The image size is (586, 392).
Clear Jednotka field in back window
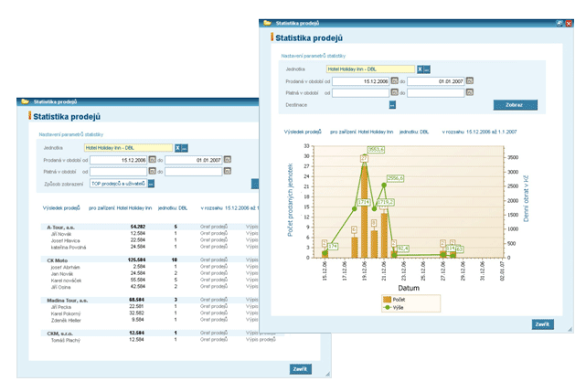click(x=177, y=147)
